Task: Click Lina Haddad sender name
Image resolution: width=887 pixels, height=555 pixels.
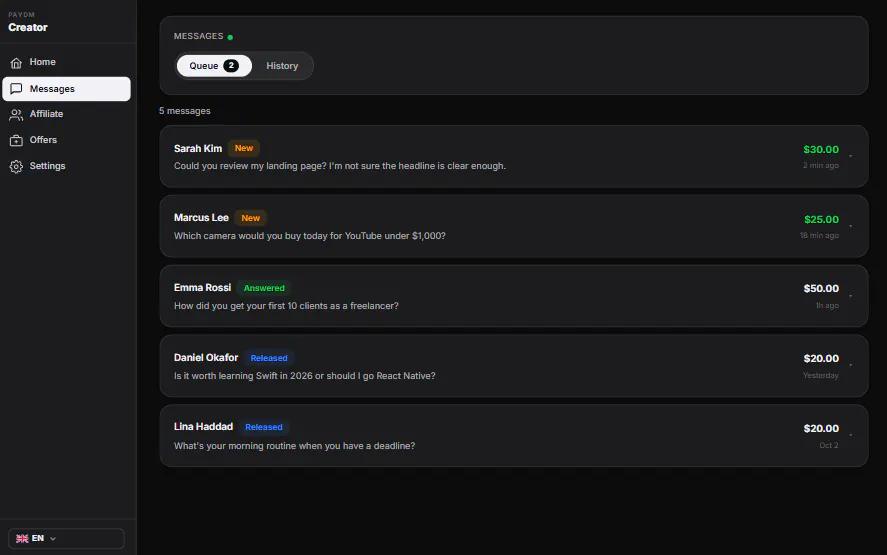Action: coord(203,427)
